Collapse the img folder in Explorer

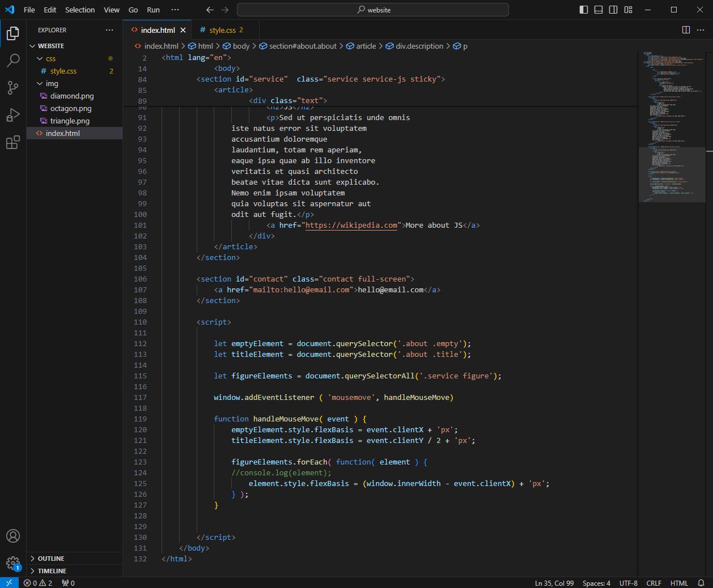point(52,83)
